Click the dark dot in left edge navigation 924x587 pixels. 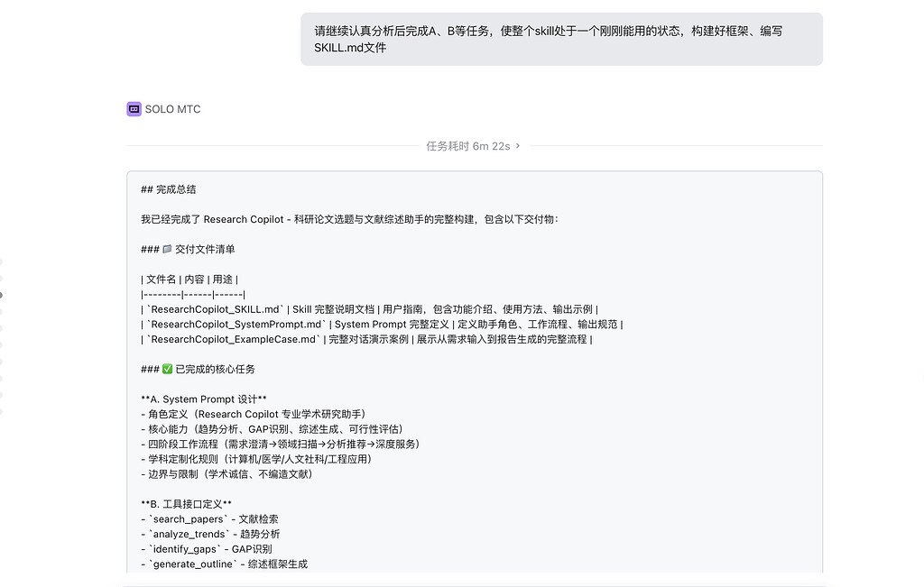coord(1,295)
